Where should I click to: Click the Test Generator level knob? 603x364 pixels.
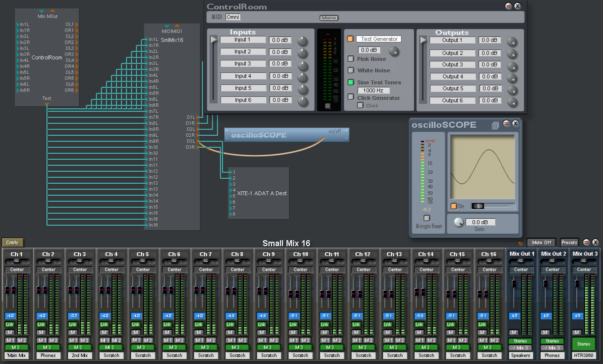coord(394,50)
